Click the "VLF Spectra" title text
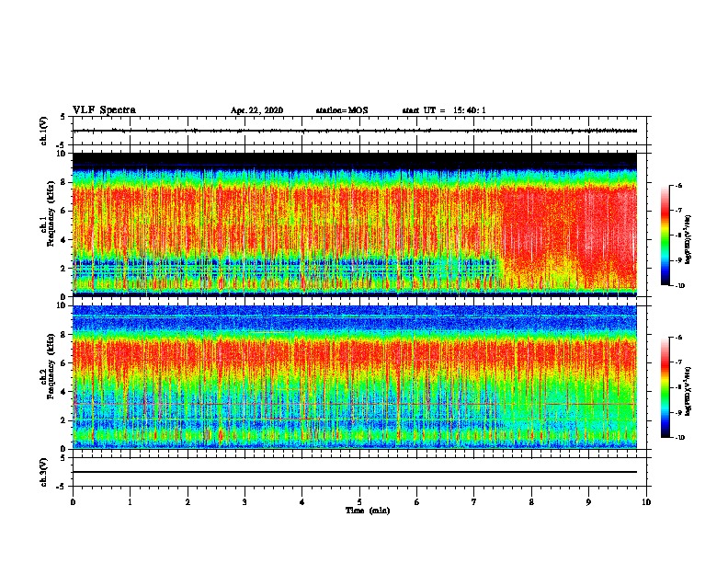Image resolution: width=728 pixels, height=563 pixels. (104, 110)
